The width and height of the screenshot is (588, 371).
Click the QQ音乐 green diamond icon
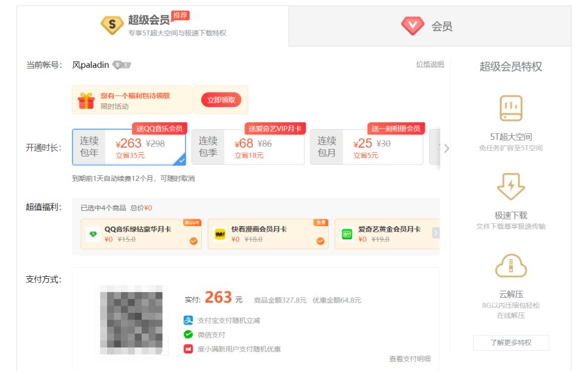click(x=93, y=234)
